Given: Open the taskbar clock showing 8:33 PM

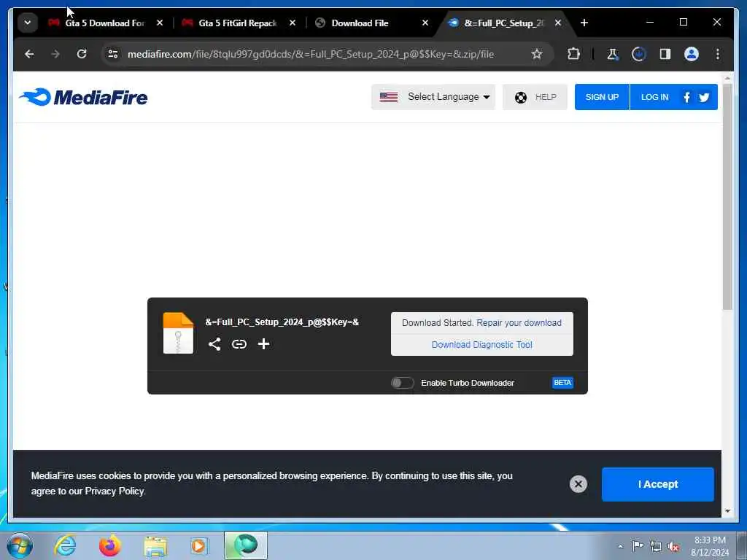Looking at the screenshot, I should 710,546.
